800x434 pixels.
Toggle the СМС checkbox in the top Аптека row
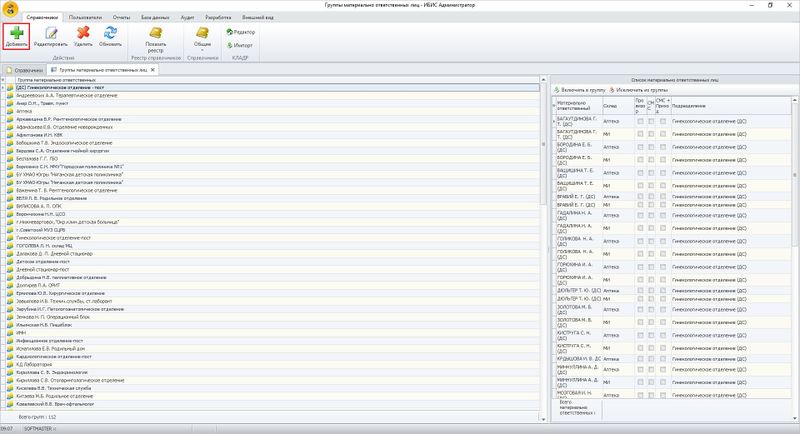point(651,120)
